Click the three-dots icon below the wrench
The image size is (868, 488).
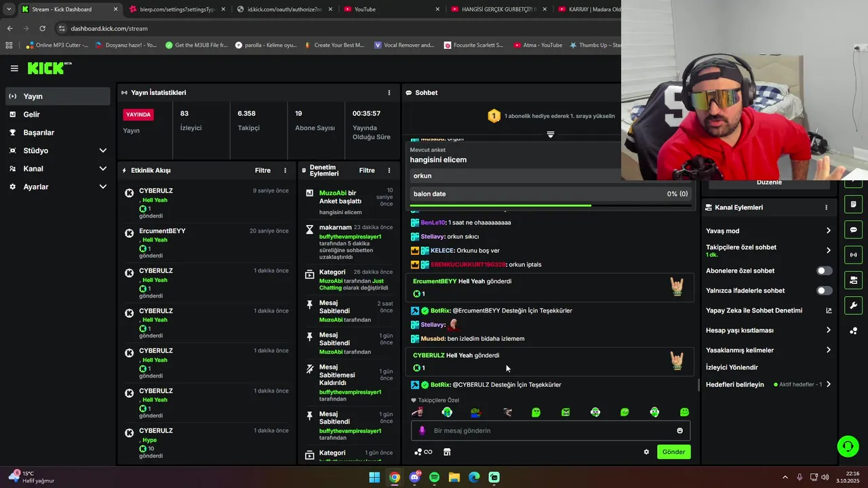[853, 331]
